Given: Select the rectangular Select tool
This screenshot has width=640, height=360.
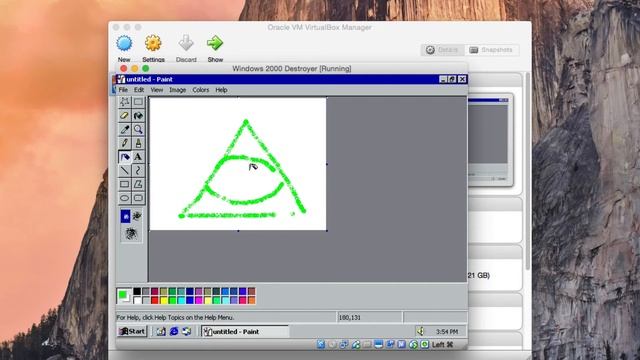Looking at the screenshot, I should [x=138, y=102].
